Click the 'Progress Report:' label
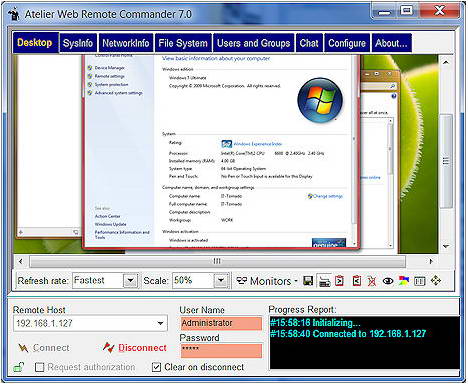Viewport: 468px width, 385px height. (x=303, y=310)
